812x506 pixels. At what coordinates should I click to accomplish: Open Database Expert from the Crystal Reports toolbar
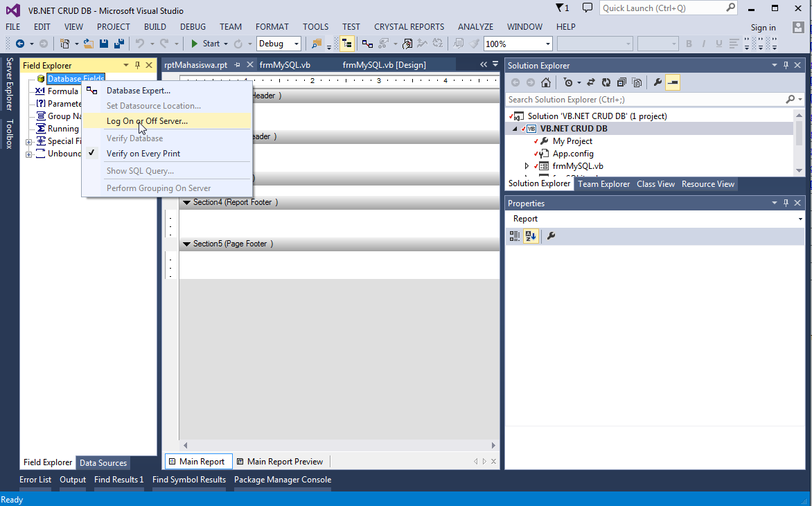[x=367, y=44]
